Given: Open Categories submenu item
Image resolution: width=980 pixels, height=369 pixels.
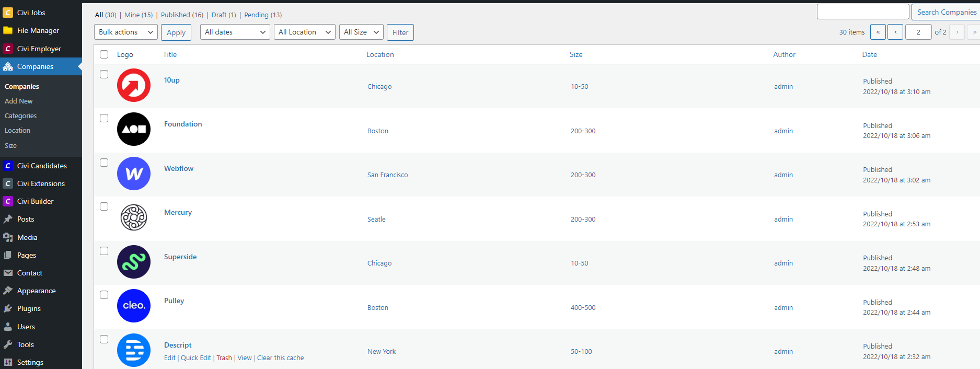Looking at the screenshot, I should (21, 116).
